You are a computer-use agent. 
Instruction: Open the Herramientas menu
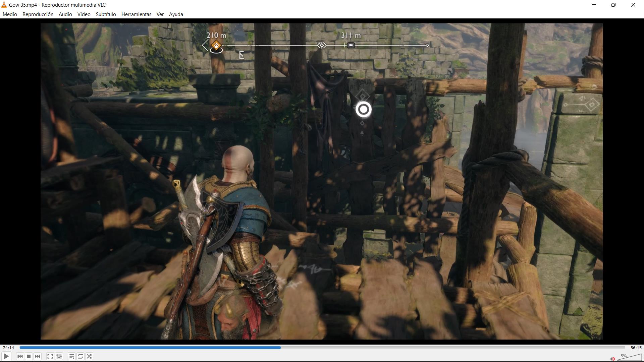coord(136,14)
